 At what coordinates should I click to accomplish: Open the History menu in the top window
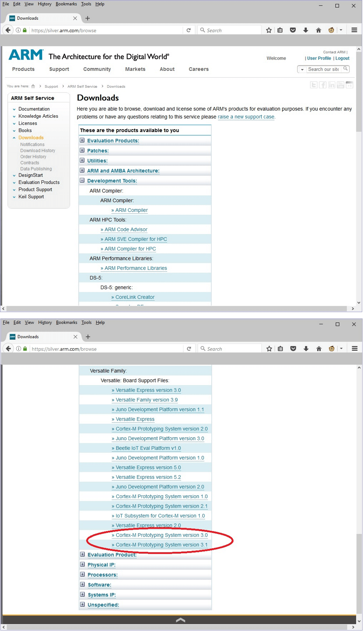click(x=44, y=4)
